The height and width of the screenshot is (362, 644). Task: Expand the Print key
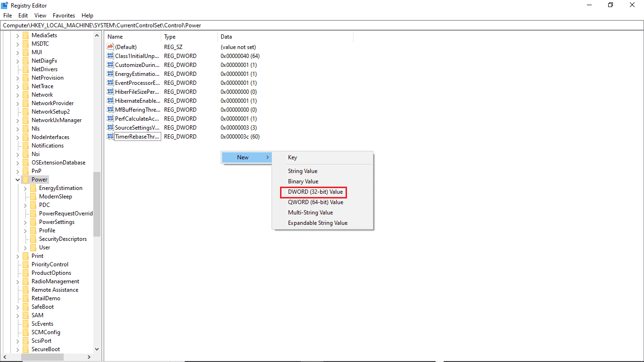click(18, 256)
